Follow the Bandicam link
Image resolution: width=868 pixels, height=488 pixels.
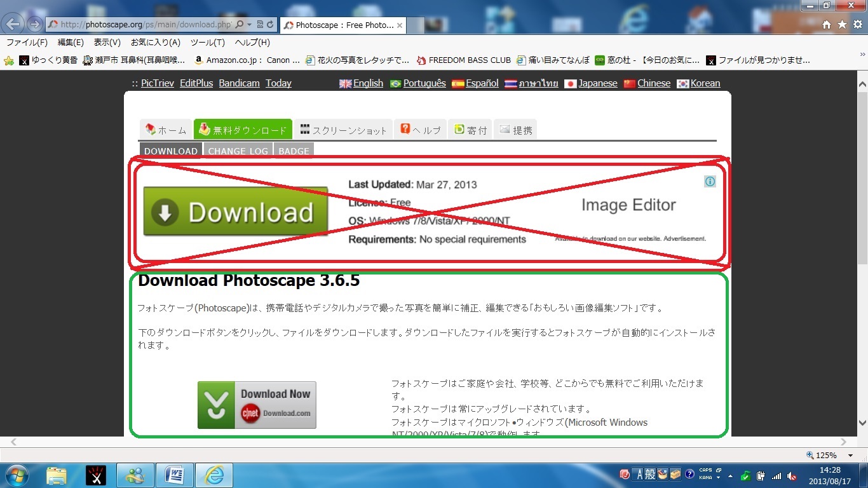point(239,83)
